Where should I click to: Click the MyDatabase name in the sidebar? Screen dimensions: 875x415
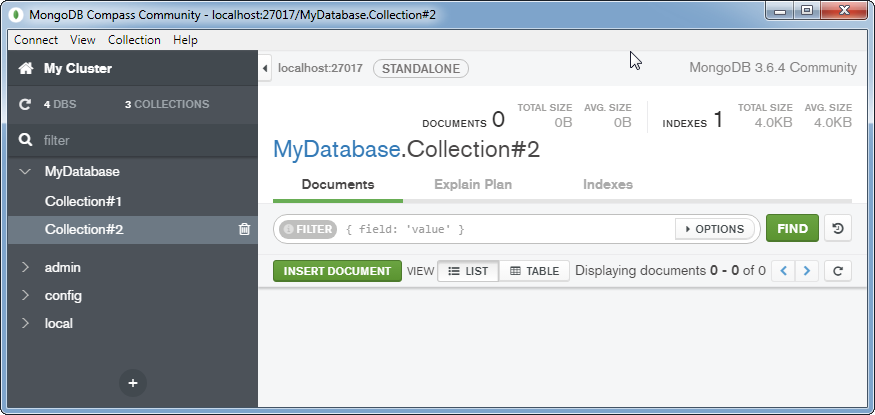coord(82,171)
